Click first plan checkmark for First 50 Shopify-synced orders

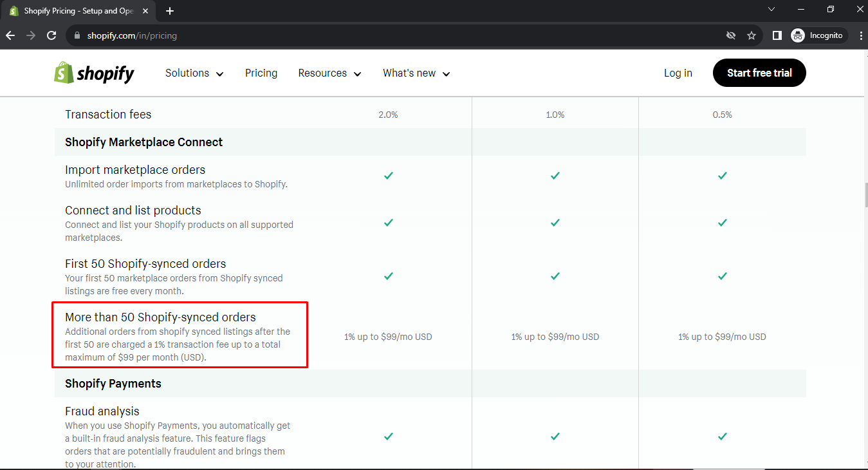[388, 276]
